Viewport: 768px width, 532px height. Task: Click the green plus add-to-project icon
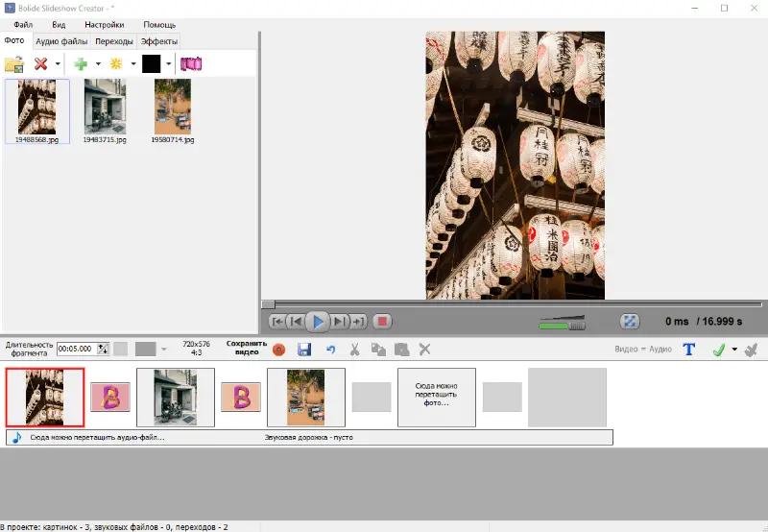[x=81, y=63]
